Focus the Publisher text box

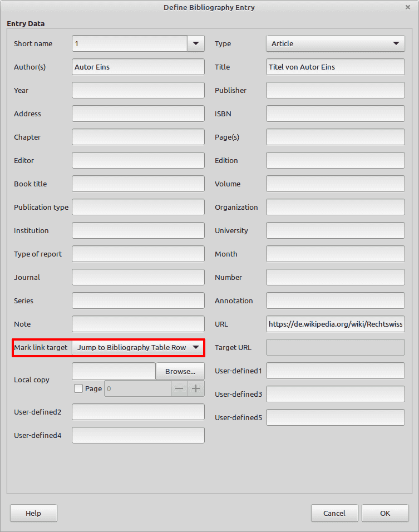(335, 90)
